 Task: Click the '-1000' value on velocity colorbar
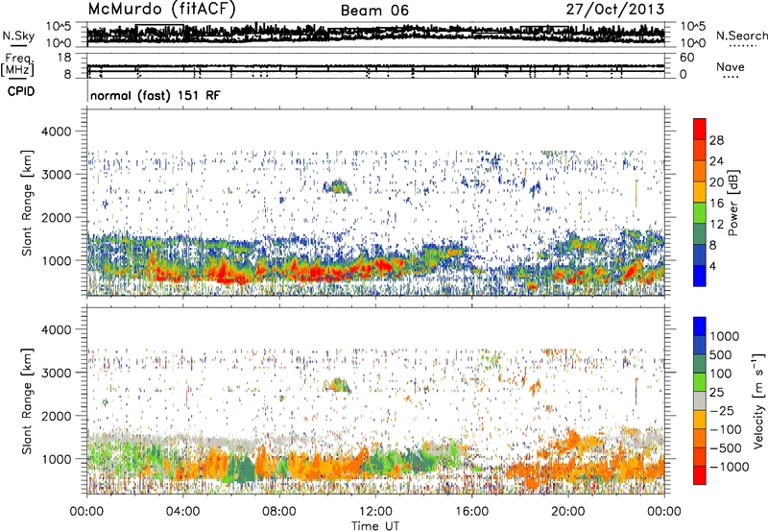point(730,467)
